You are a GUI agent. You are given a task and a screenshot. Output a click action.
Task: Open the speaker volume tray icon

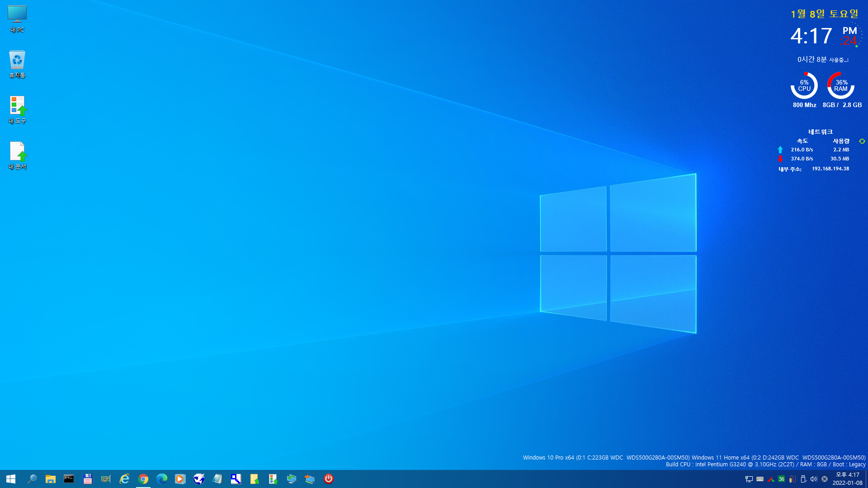pyautogui.click(x=814, y=479)
